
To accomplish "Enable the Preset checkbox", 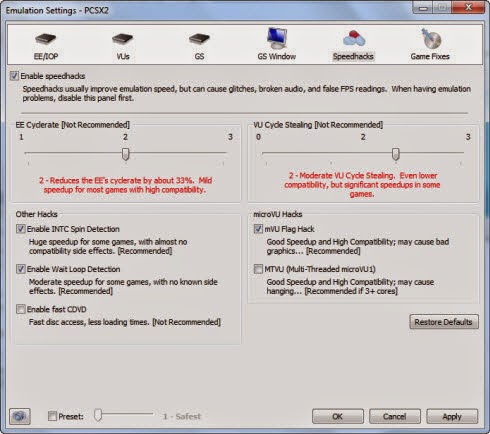I will (x=52, y=416).
